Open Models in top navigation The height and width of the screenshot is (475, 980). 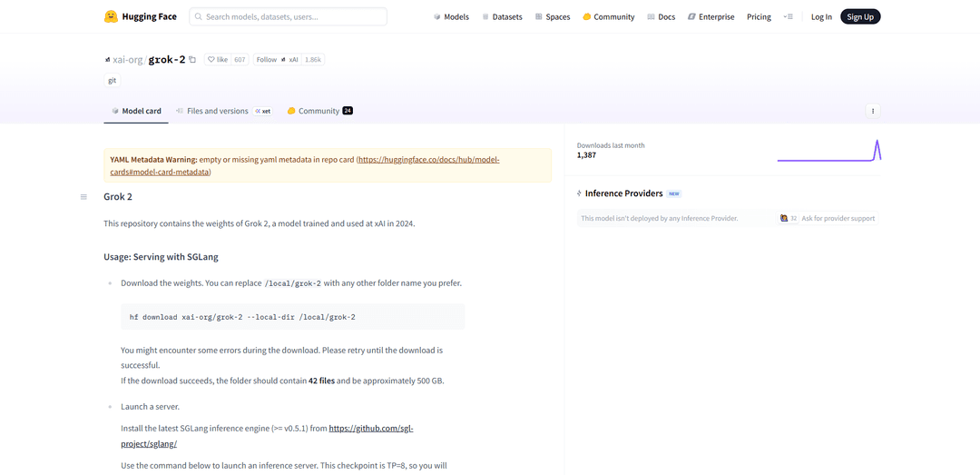pyautogui.click(x=451, y=17)
